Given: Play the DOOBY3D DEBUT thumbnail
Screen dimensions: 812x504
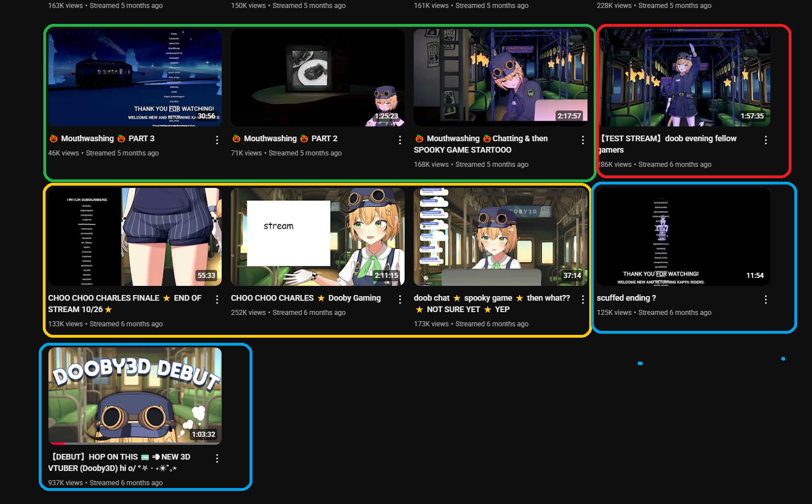Looking at the screenshot, I should tap(135, 396).
